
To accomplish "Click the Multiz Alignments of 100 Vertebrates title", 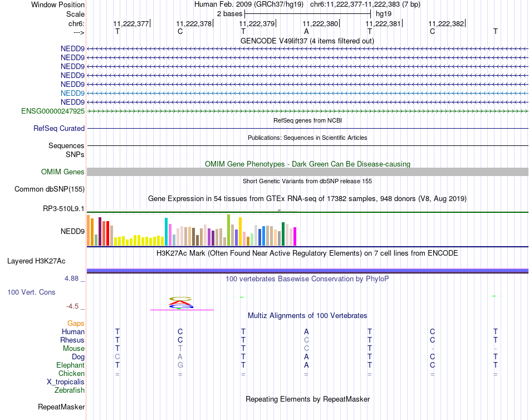I will 307,316.
